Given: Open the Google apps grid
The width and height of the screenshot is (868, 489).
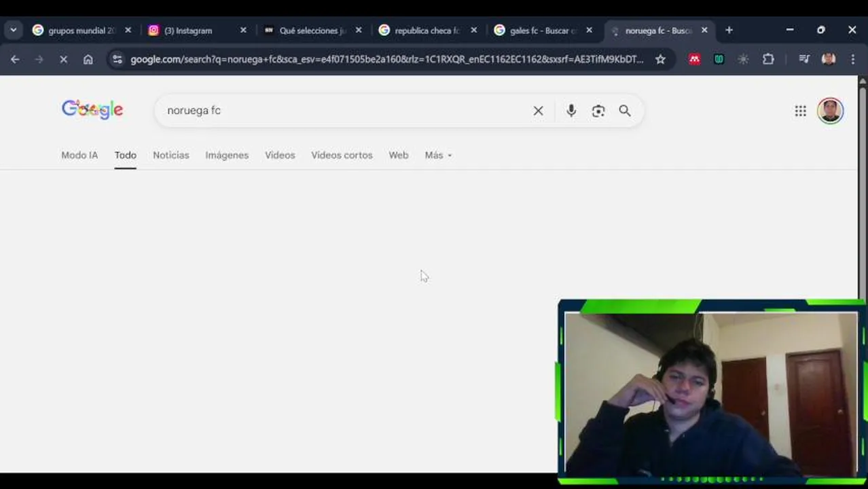Looking at the screenshot, I should [x=801, y=111].
